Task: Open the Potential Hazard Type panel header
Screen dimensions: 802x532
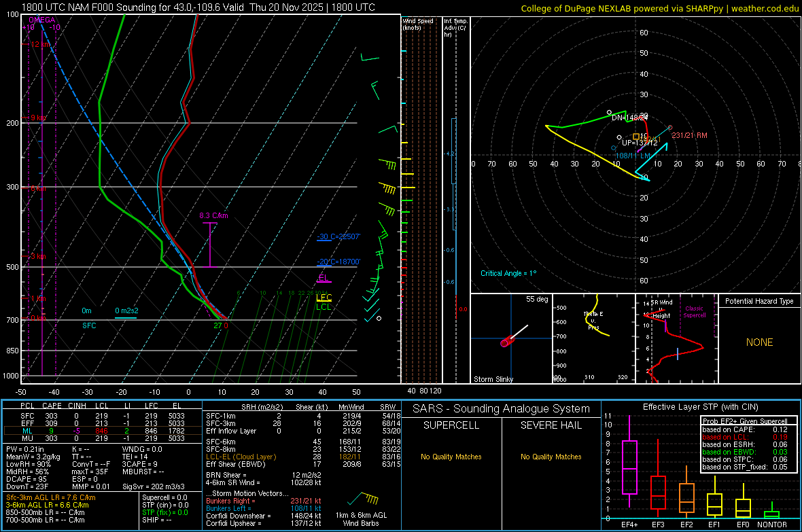Action: tap(759, 301)
